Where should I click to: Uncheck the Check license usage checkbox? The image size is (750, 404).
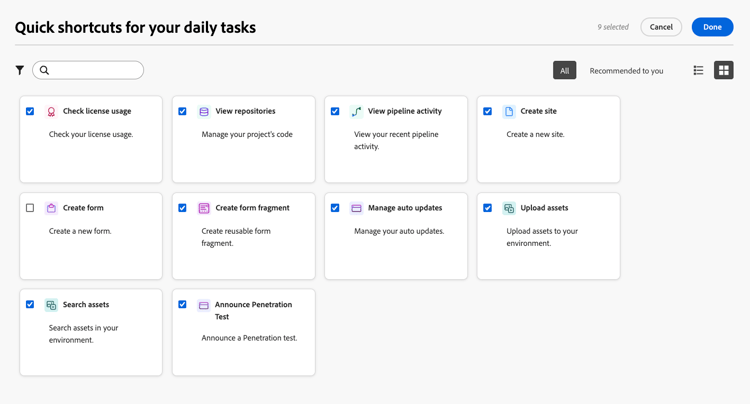click(x=30, y=111)
